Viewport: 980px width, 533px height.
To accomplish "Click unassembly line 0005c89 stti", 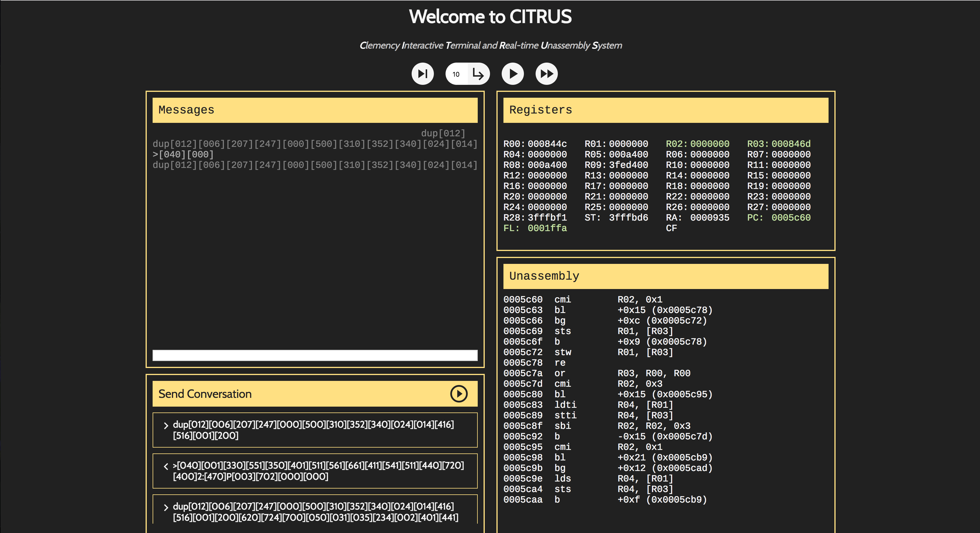I will (x=588, y=415).
